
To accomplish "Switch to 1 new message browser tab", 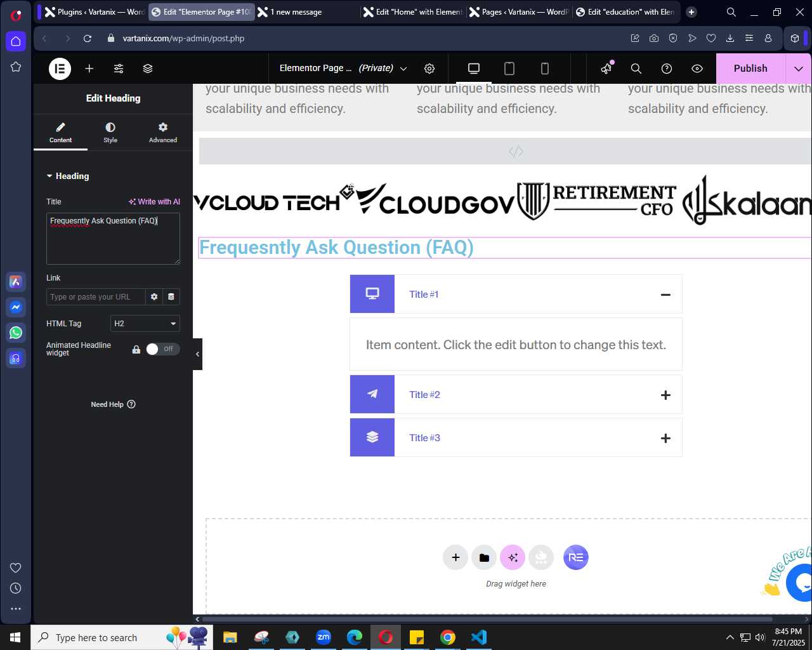I will pyautogui.click(x=306, y=12).
